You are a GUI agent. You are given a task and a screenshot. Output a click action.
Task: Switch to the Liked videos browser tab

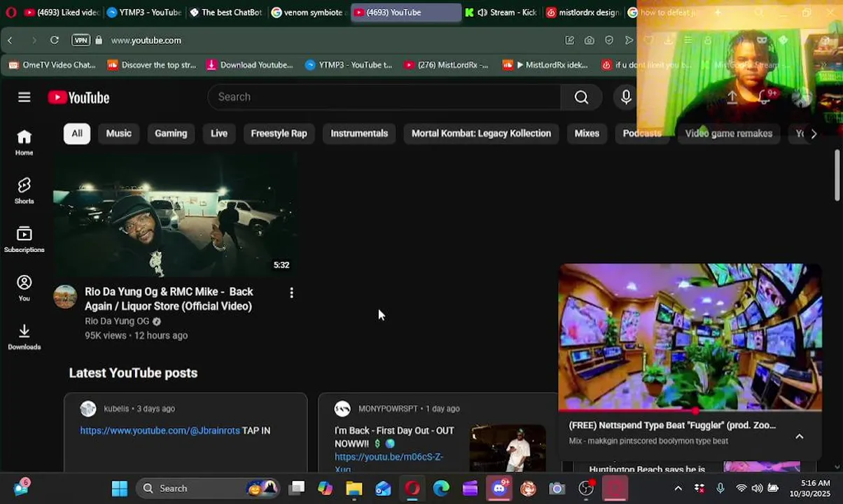(x=62, y=12)
